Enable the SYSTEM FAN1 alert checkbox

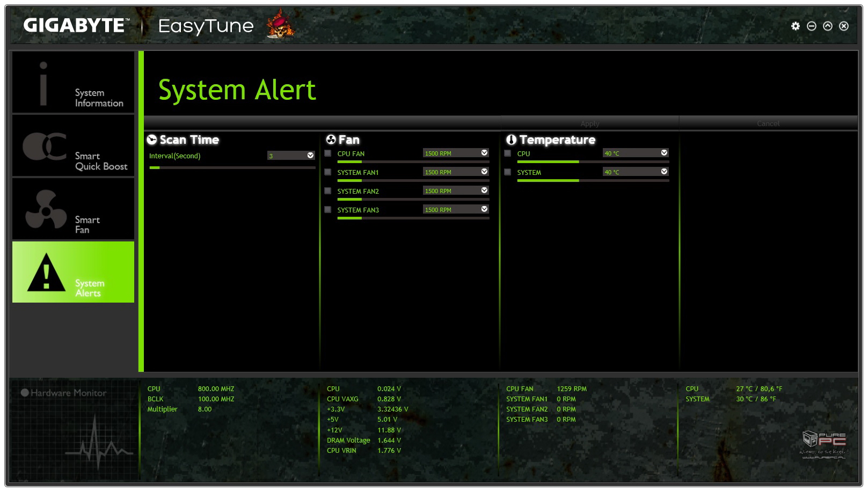point(328,172)
